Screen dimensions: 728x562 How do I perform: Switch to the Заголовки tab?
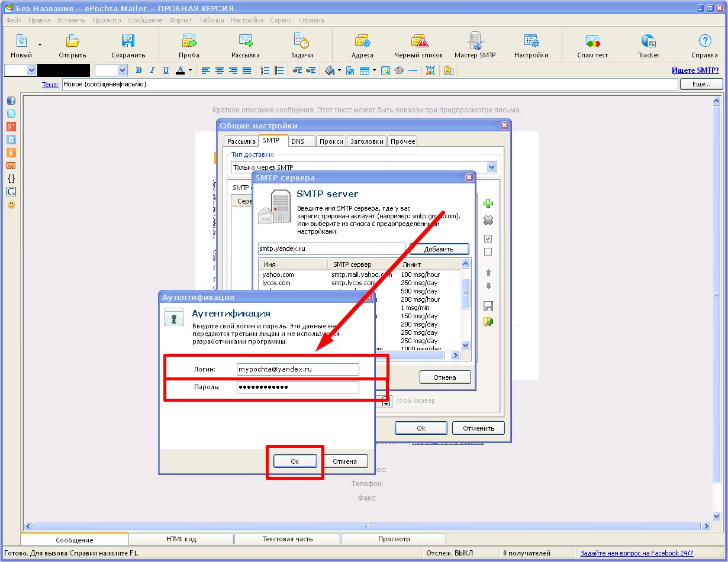tap(367, 141)
